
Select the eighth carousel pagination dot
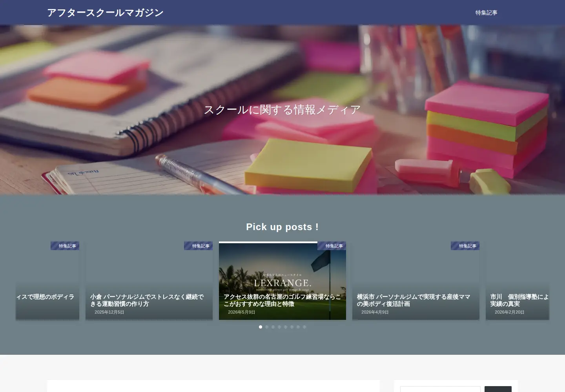click(304, 327)
